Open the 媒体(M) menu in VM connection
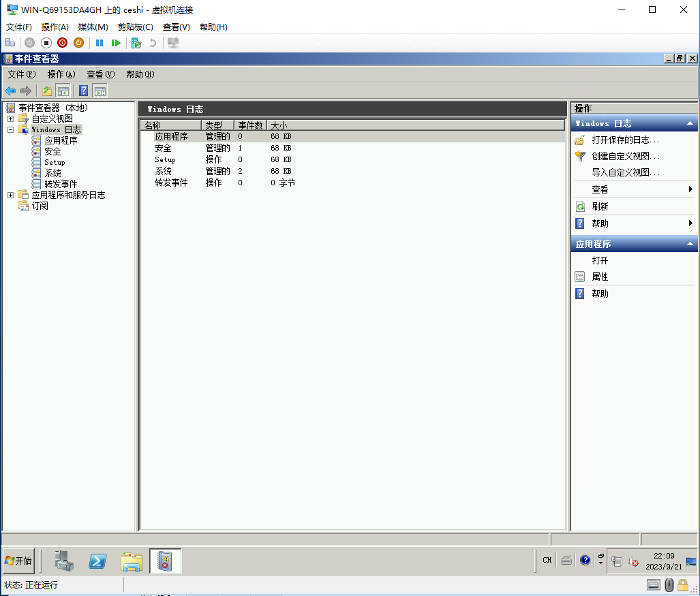 click(x=93, y=27)
